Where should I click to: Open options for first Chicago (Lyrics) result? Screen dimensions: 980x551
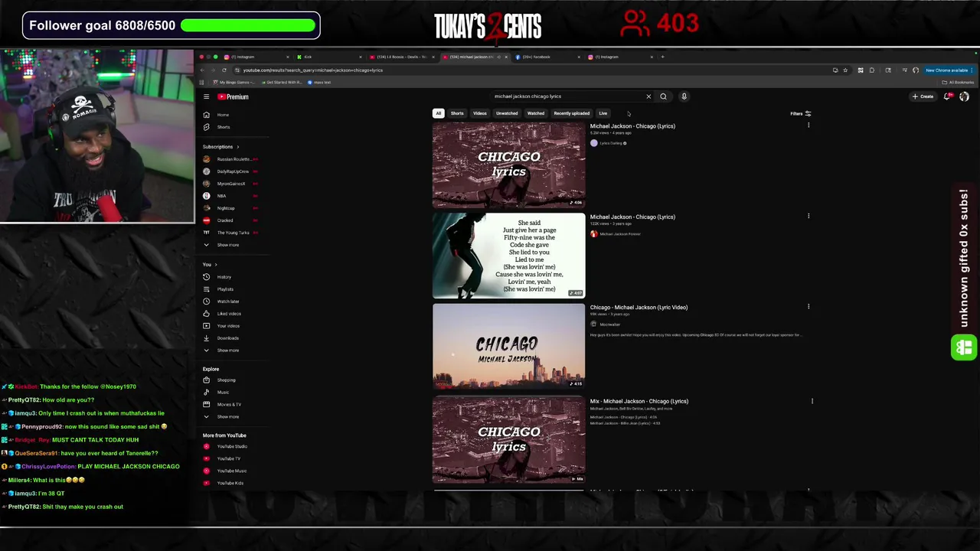click(808, 125)
